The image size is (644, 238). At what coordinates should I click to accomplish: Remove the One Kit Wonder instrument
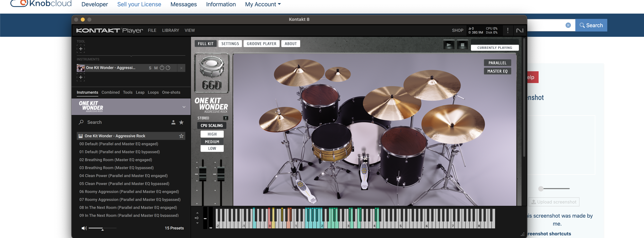pyautogui.click(x=181, y=68)
